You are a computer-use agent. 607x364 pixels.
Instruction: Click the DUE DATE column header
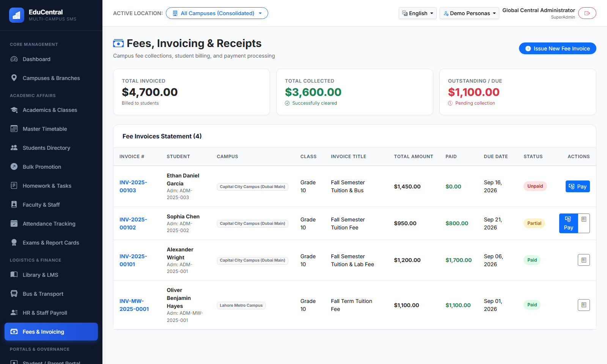click(496, 157)
